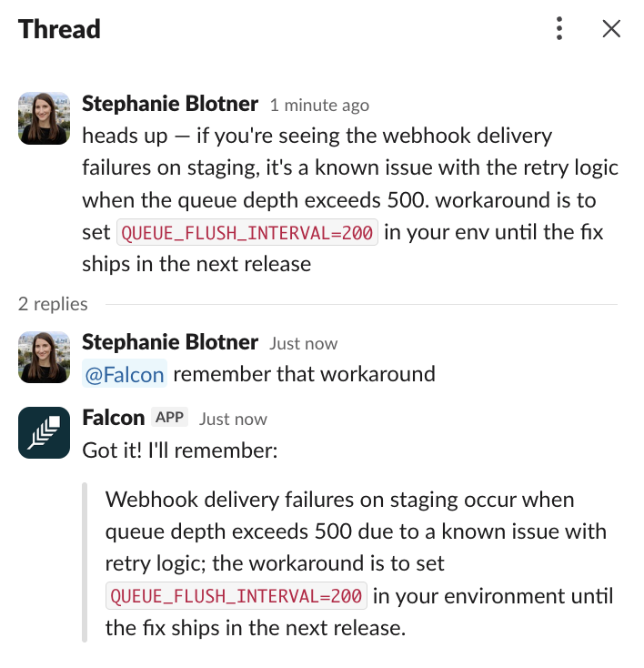Open the Falcon app avatar icon
644x668 pixels.
coord(45,432)
